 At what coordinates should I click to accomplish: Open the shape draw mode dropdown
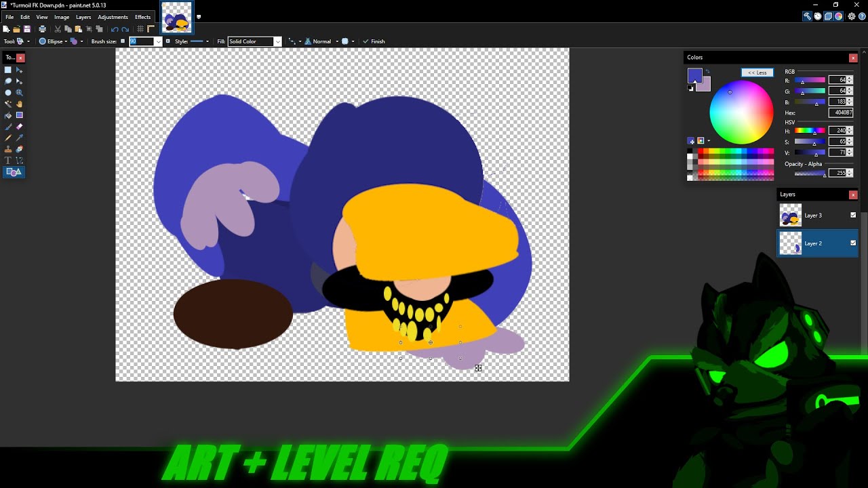(77, 41)
